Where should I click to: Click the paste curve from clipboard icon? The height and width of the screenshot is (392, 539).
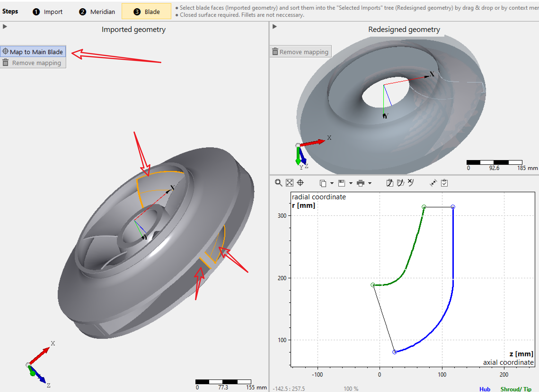pyautogui.click(x=389, y=183)
